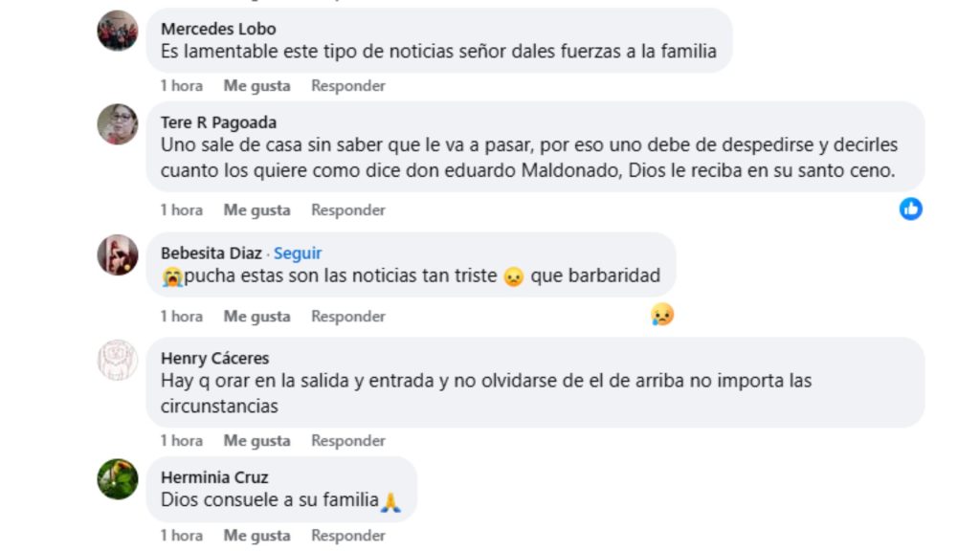Open Henry Cáceres's profile picture
Viewport: 980px width, 551px height.
click(x=117, y=359)
